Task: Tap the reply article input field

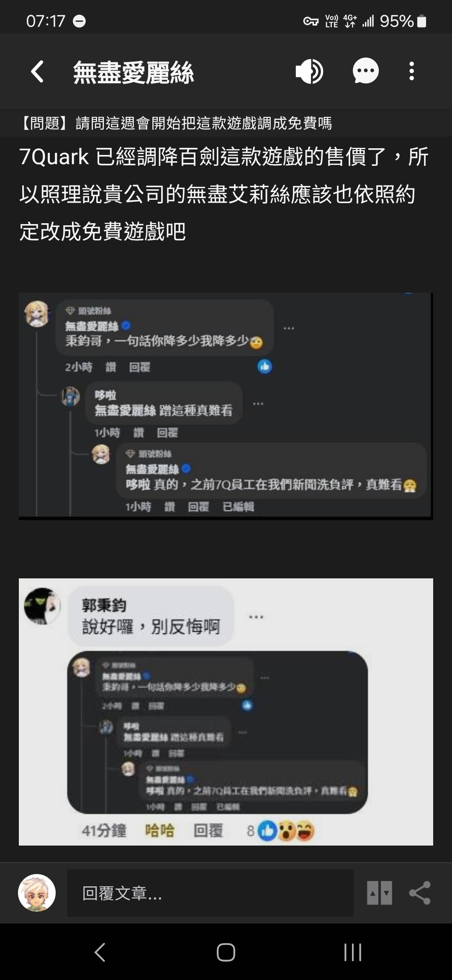Action: 210,893
